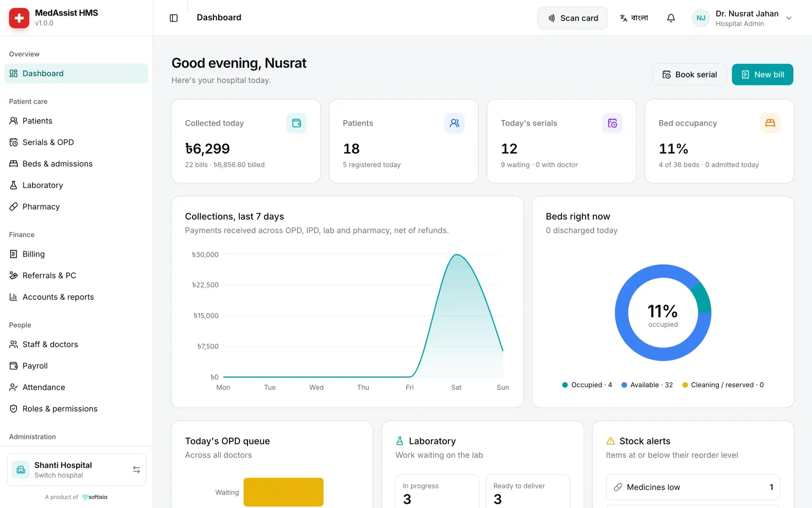812x508 pixels.
Task: Click the yellow Waiting bar in OPD queue
Action: (283, 492)
